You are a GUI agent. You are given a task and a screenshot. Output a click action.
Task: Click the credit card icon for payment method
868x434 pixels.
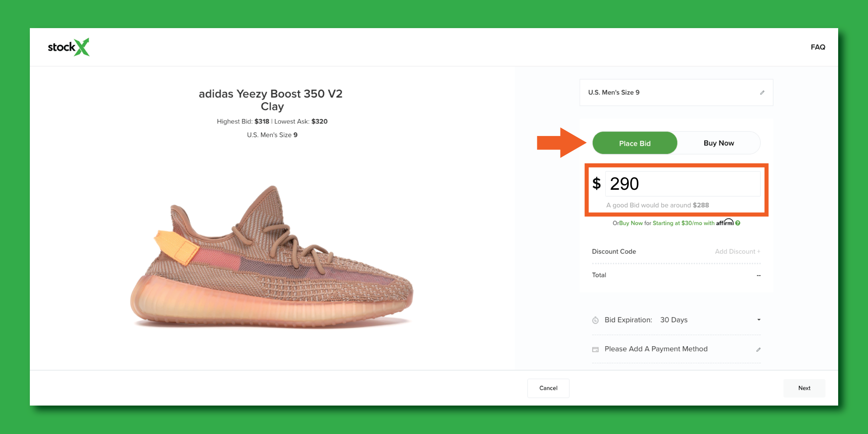point(596,349)
